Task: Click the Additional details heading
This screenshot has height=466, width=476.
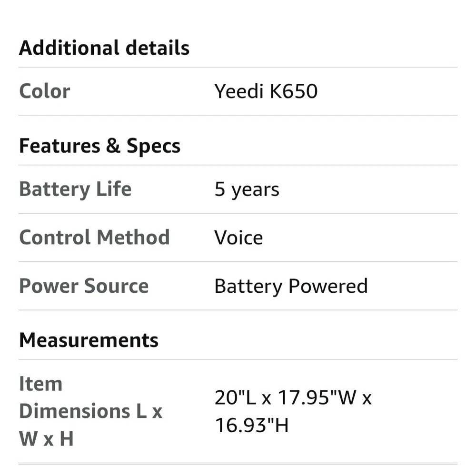Action: (x=104, y=48)
